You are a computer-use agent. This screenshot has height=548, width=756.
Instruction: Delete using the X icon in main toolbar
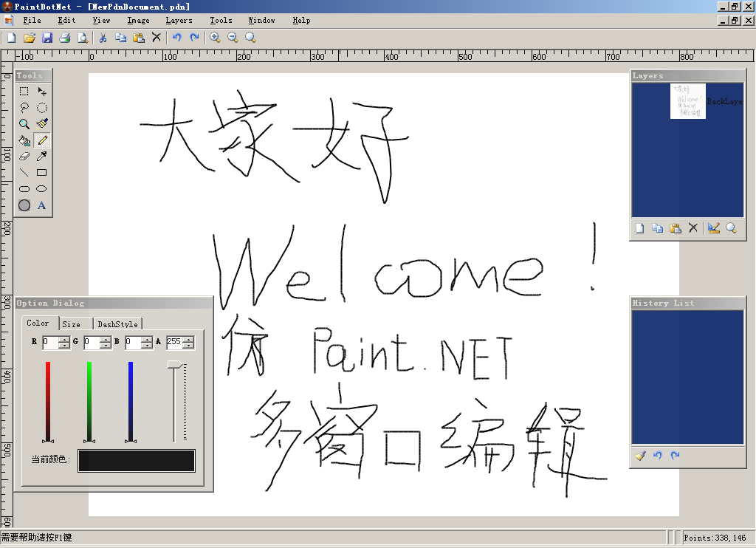(x=157, y=38)
